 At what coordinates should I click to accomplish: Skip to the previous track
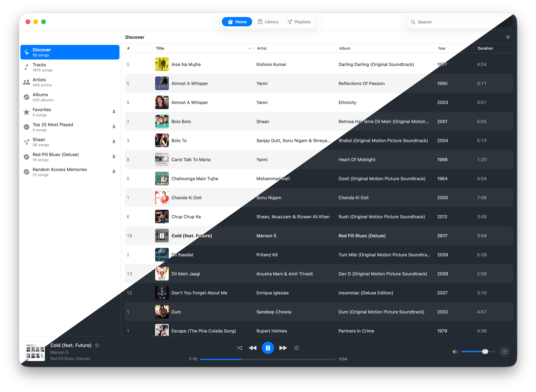253,348
